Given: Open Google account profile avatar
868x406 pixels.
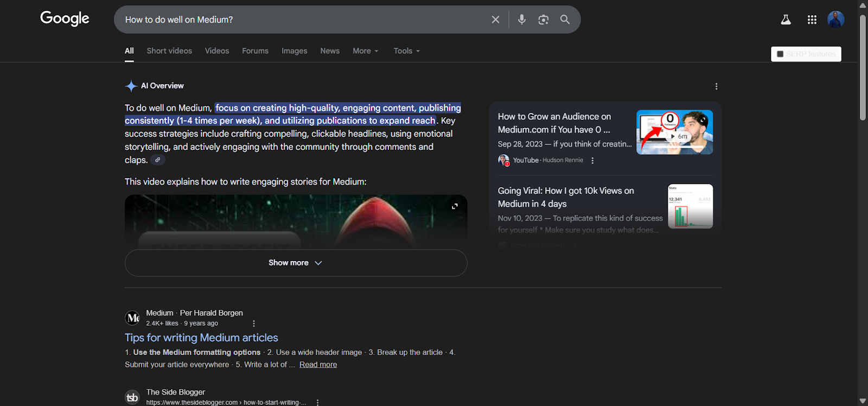Looking at the screenshot, I should (835, 20).
